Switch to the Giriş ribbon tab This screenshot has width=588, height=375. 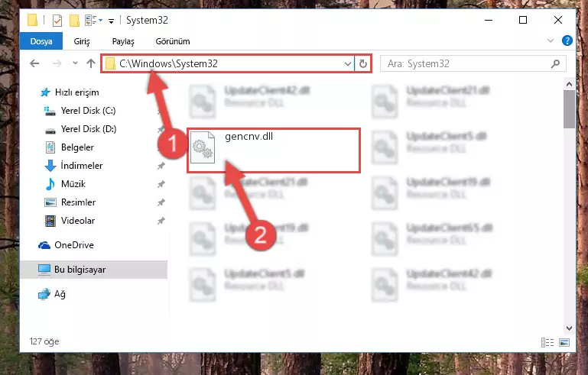[x=82, y=41]
